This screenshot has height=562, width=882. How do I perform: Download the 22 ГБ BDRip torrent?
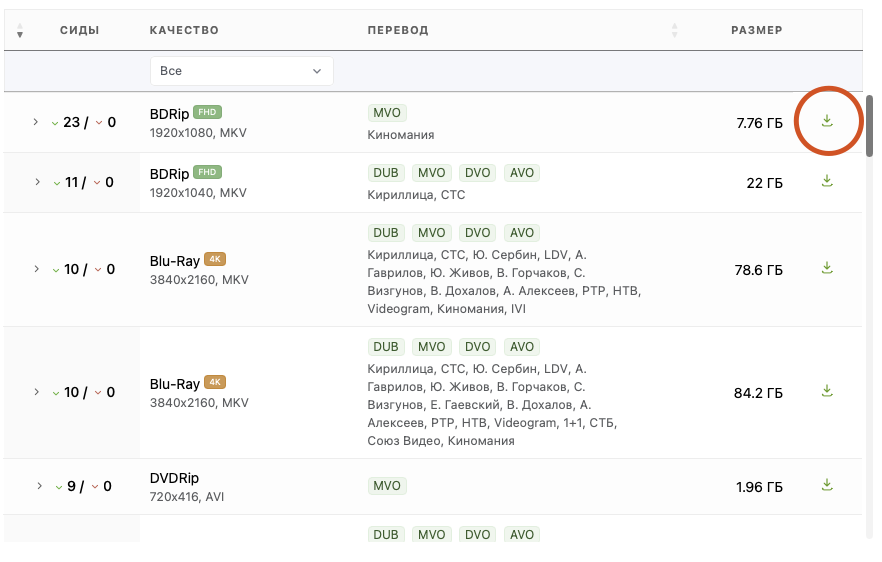(827, 181)
